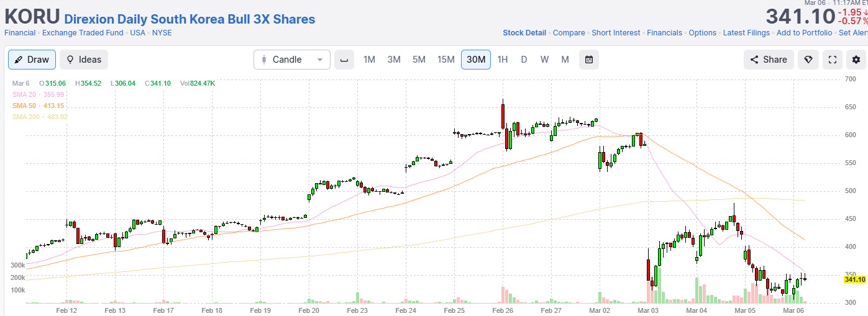Screen dimensions: 868x316
Task: Expand the Candle chart type dropdown
Action: click(292, 60)
